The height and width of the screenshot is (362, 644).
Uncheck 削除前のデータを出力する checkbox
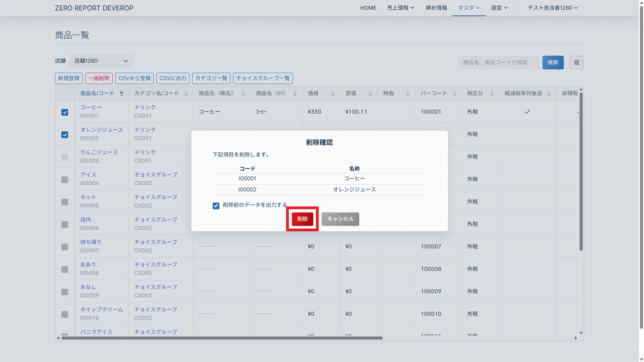click(x=216, y=205)
